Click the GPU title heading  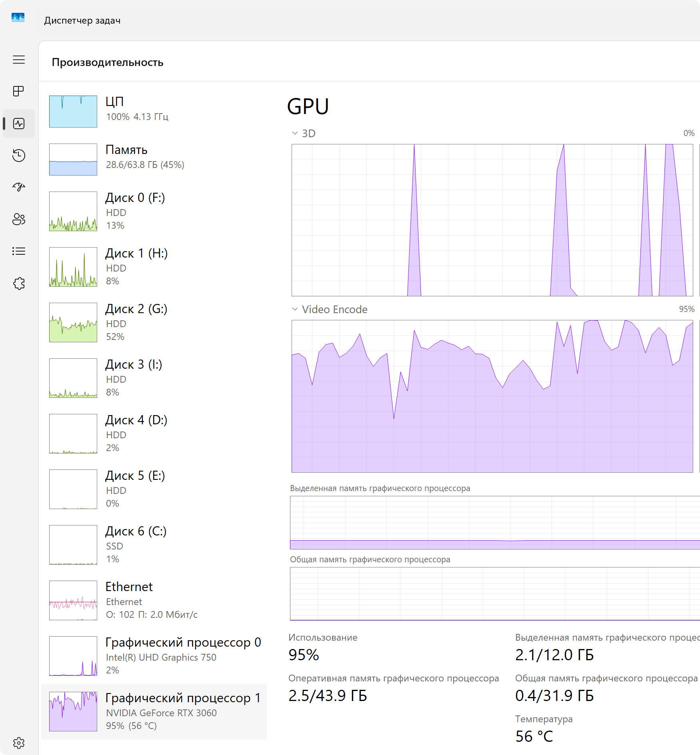[x=308, y=107]
